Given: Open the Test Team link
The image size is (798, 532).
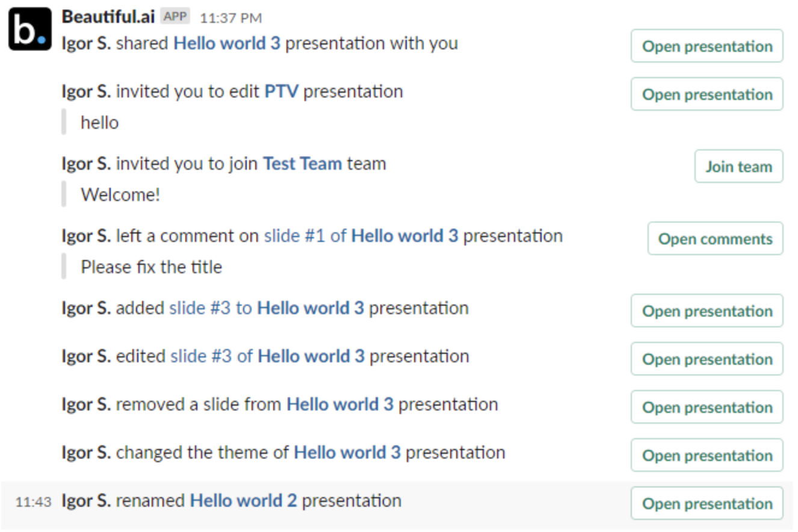Looking at the screenshot, I should tap(302, 164).
